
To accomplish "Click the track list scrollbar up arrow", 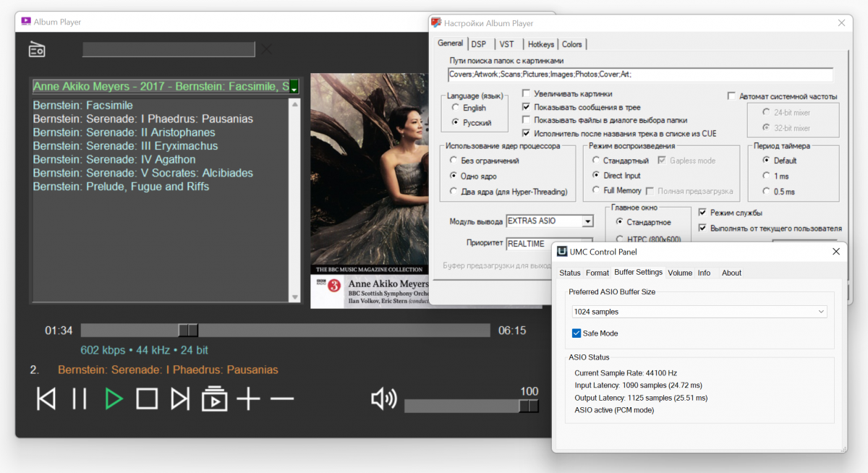I will click(294, 104).
